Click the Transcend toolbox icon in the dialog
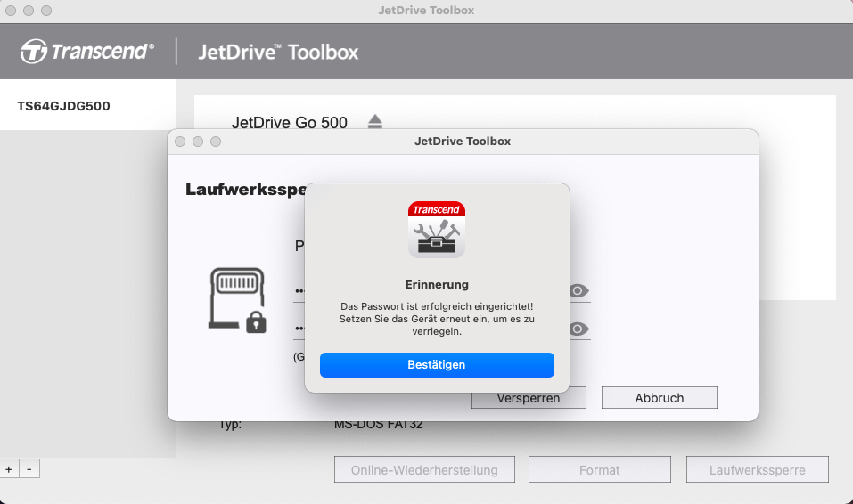This screenshot has height=504, width=853. [x=437, y=230]
